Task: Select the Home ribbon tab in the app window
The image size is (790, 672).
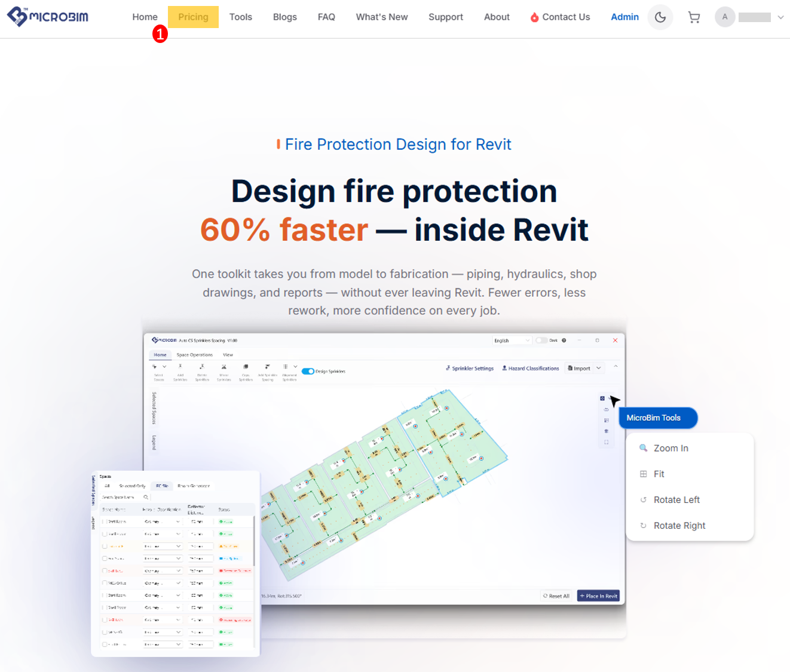Action: click(x=160, y=355)
